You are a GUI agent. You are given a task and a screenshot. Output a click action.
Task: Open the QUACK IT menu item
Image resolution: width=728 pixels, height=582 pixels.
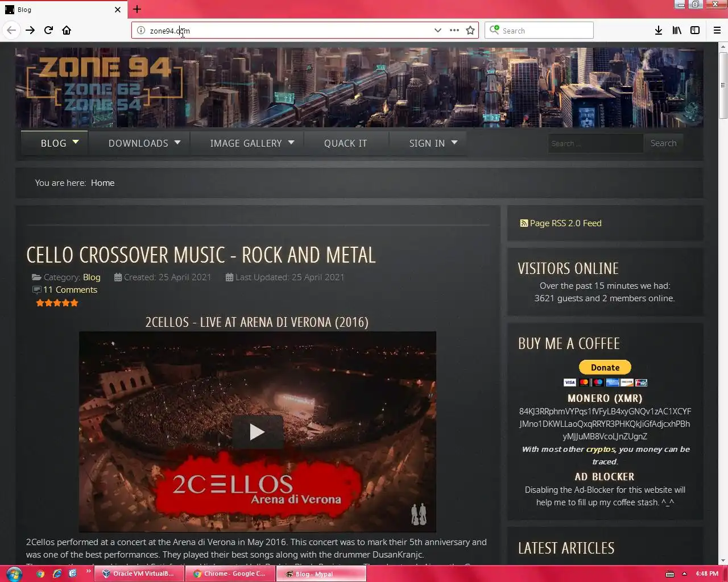(x=346, y=143)
